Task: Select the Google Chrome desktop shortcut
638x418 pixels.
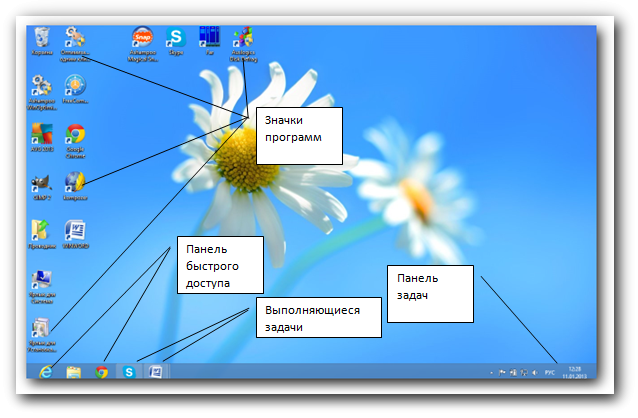Action: point(75,141)
